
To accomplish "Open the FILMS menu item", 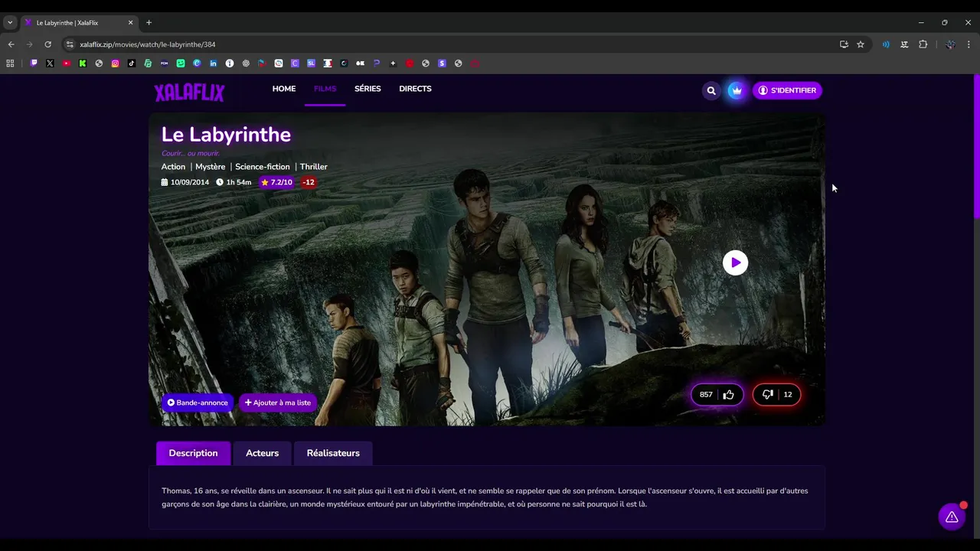I will tap(325, 89).
